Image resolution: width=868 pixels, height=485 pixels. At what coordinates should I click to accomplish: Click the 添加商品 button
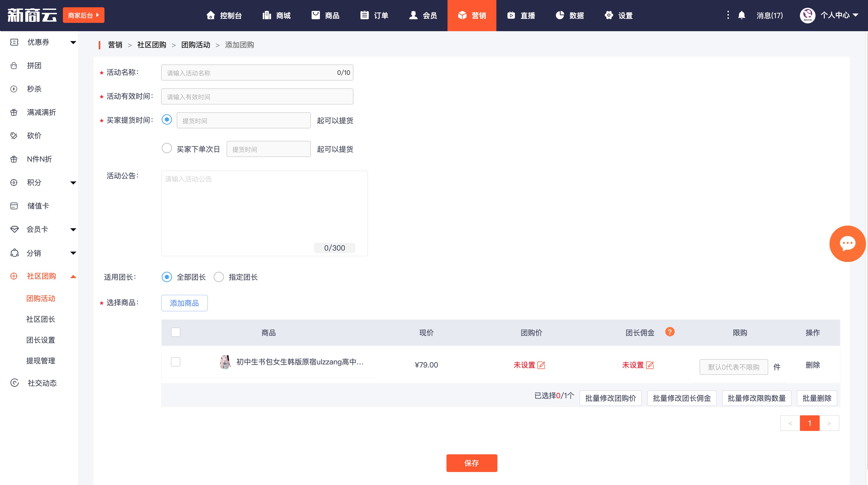[x=184, y=303]
